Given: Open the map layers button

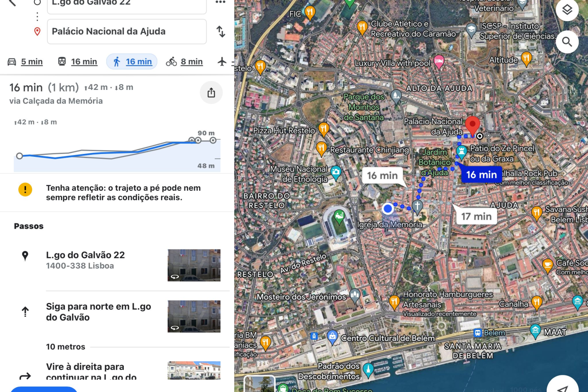Looking at the screenshot, I should (567, 10).
